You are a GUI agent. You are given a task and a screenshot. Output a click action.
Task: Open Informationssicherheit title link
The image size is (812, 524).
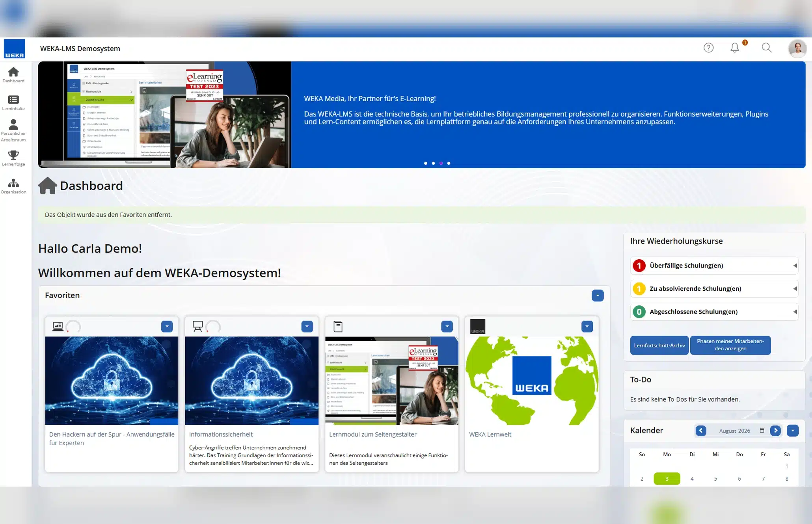pyautogui.click(x=221, y=434)
